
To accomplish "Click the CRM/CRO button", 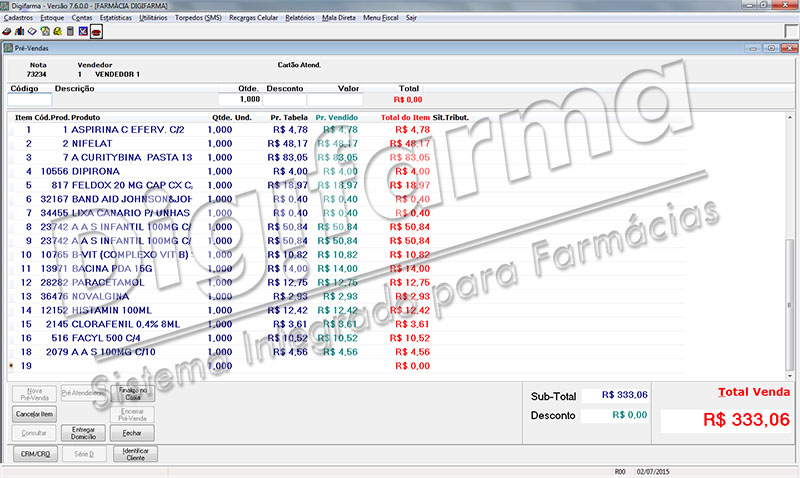I will (x=35, y=454).
